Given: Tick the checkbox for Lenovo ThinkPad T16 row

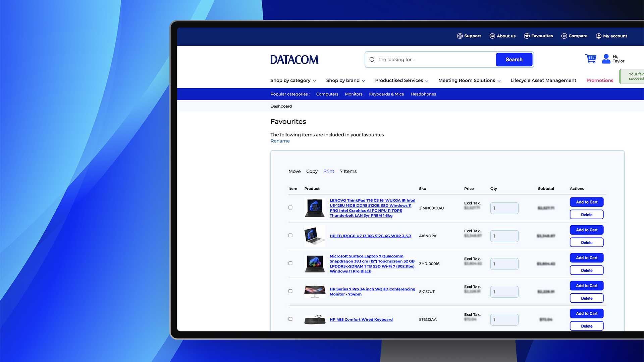Looking at the screenshot, I should point(290,207).
